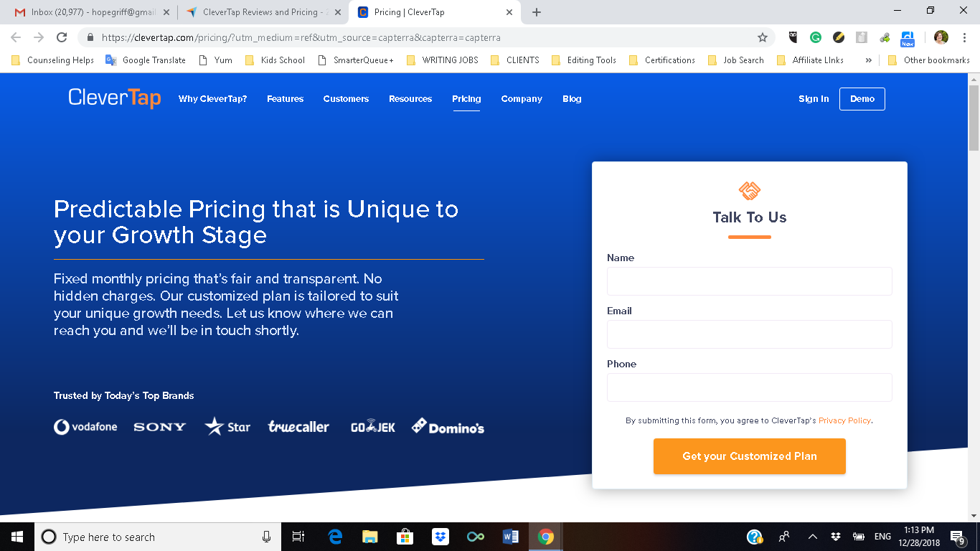980x551 pixels.
Task: Click the CleverTap logo
Action: pos(115,98)
